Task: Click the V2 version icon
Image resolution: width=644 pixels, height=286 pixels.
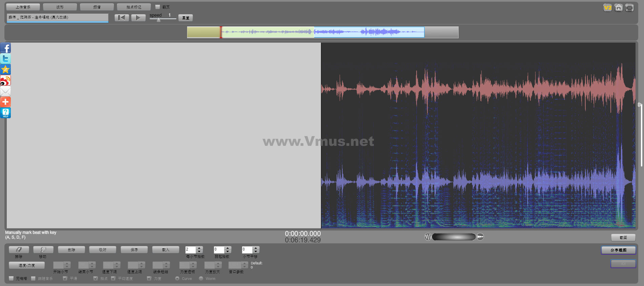Action: click(607, 8)
